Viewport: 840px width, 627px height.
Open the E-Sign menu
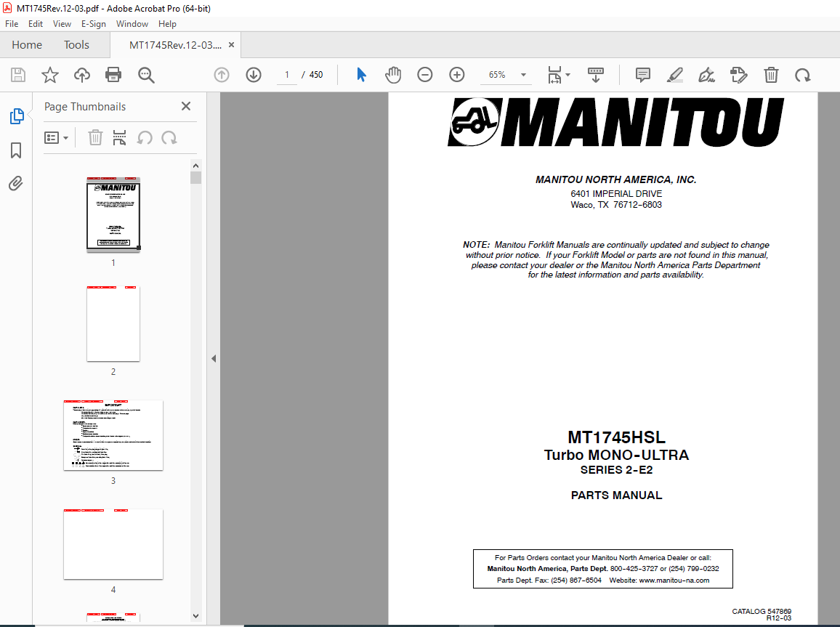94,23
